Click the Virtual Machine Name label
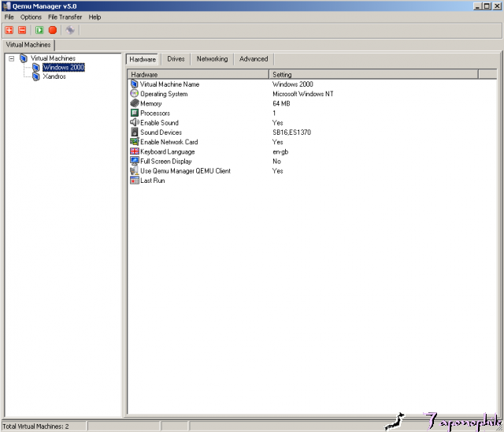This screenshot has height=432, width=504. 170,84
